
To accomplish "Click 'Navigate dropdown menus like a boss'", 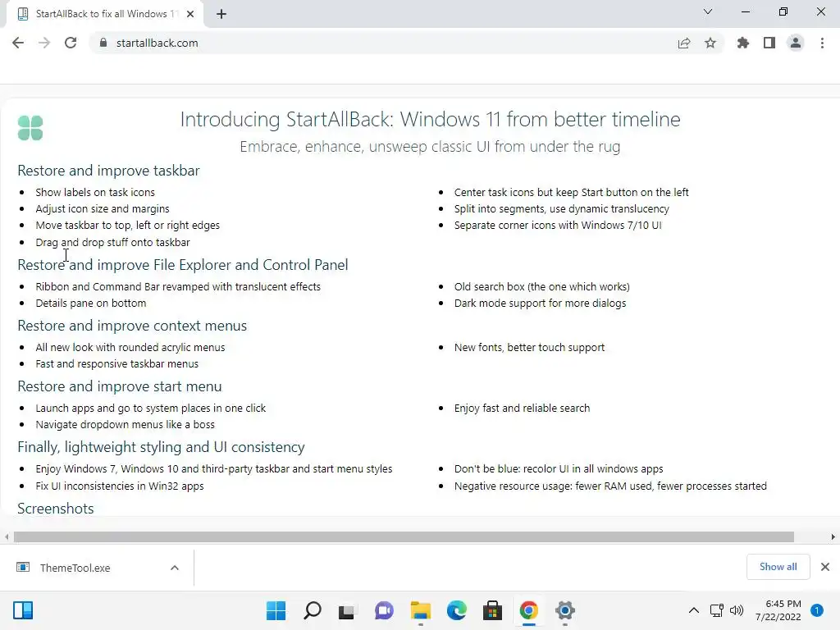I will coord(125,425).
